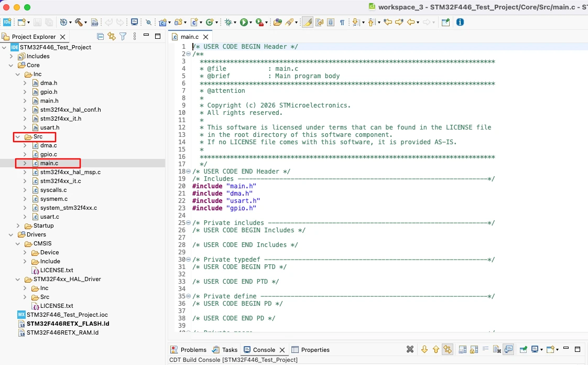Toggle Block Selection Mode icon

pyautogui.click(x=331, y=23)
